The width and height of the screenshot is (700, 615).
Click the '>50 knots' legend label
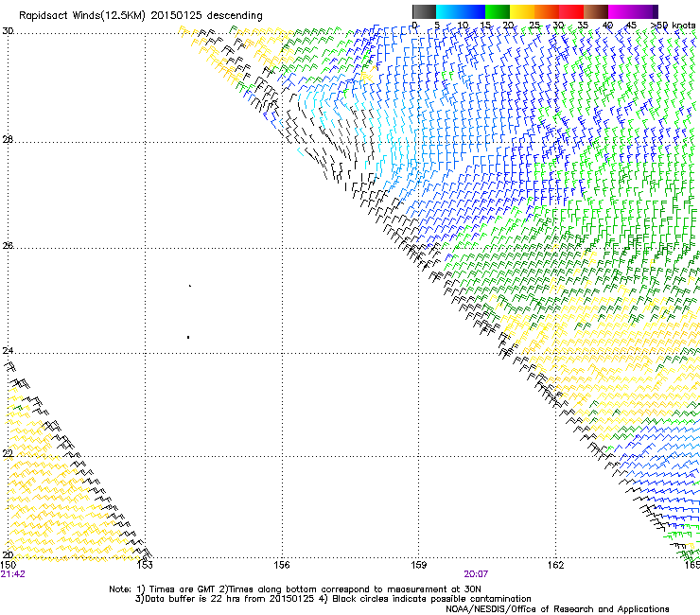pyautogui.click(x=674, y=25)
